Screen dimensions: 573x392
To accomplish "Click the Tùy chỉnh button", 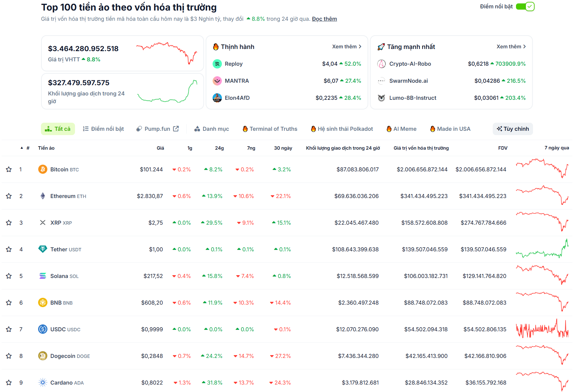I will point(513,129).
